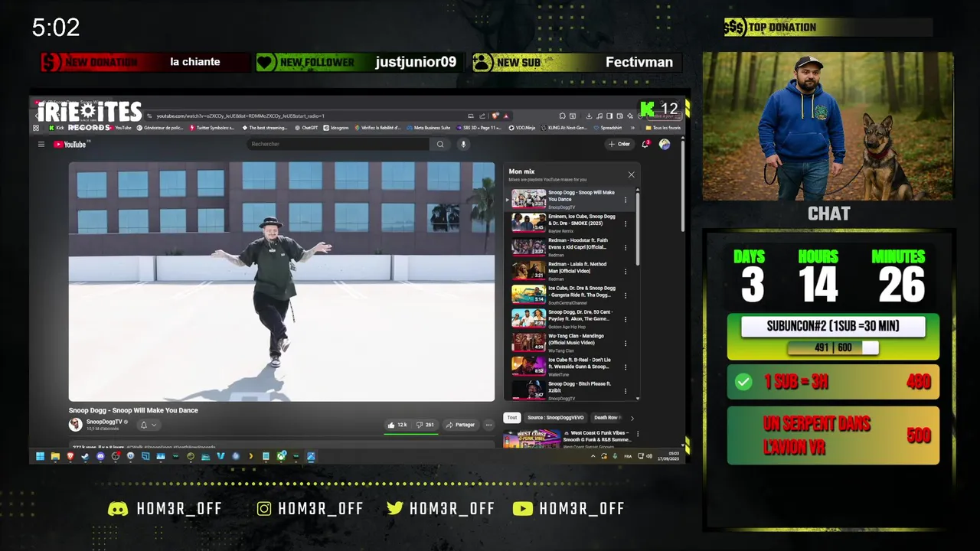The width and height of the screenshot is (980, 551).
Task: Open options for Bitch Please ft. Xzibit entry
Action: coord(626,391)
